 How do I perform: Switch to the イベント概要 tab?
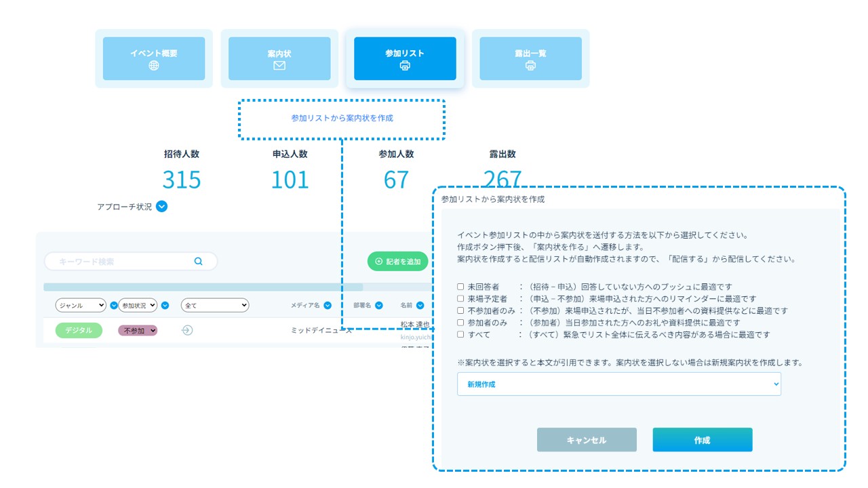[x=154, y=59]
